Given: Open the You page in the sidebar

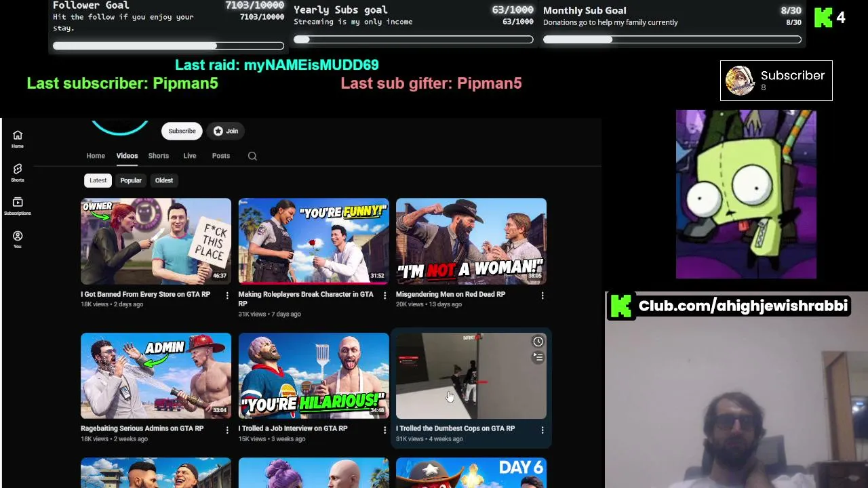Looking at the screenshot, I should point(18,239).
